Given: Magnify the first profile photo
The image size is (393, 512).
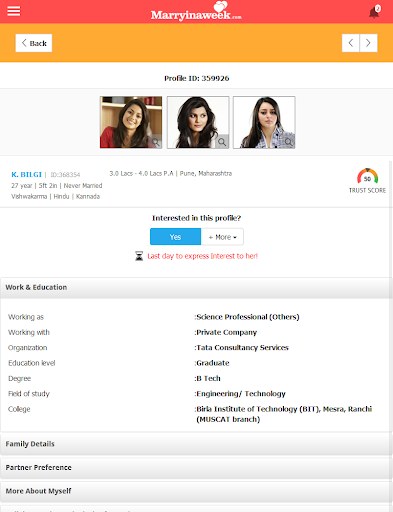Looking at the screenshot, I should tap(156, 142).
